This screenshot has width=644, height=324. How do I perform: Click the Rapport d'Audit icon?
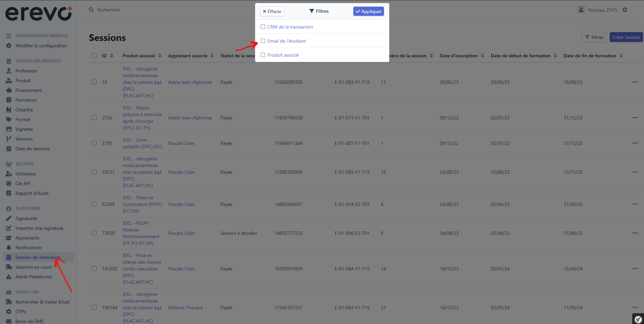(x=9, y=193)
